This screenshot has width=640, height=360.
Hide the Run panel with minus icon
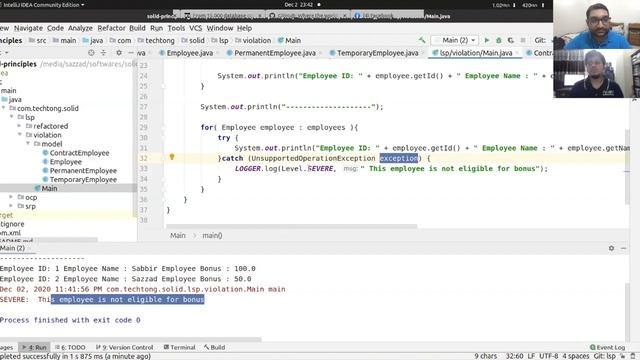[623, 248]
